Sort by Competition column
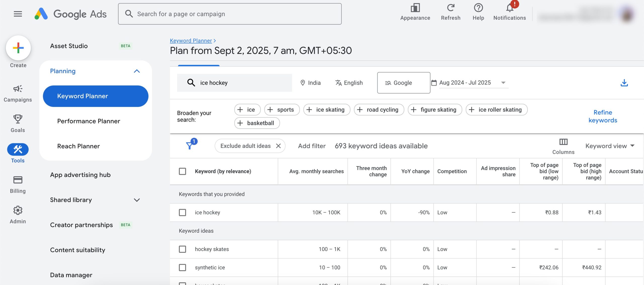Viewport: 644px width, 285px height. pyautogui.click(x=452, y=171)
